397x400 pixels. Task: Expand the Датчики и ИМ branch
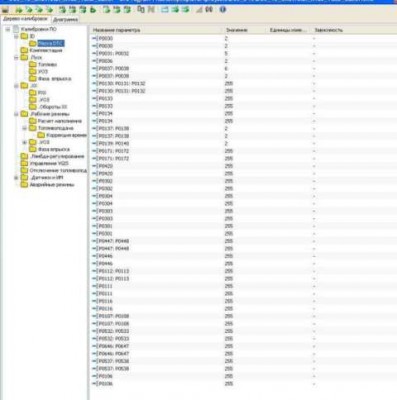coord(16,178)
